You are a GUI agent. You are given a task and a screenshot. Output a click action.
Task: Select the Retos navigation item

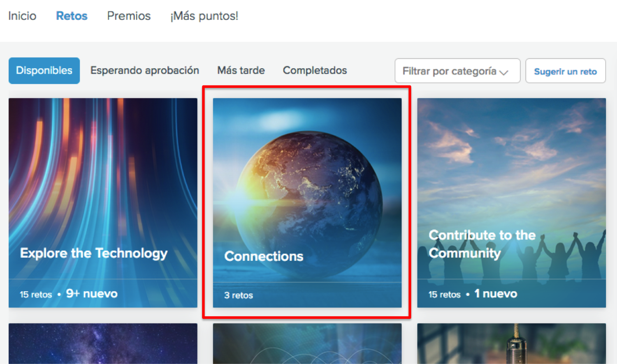(x=72, y=16)
